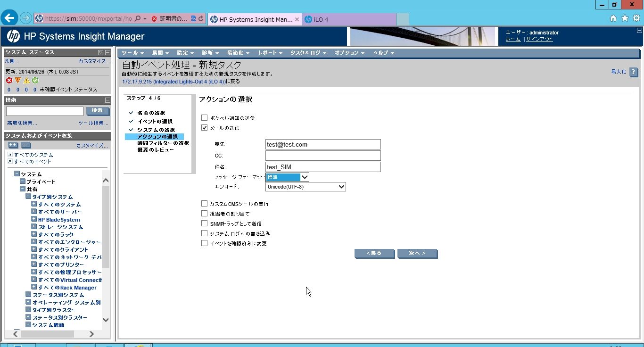Image resolution: width=644 pixels, height=347 pixels.
Task: Open the レポート menu
Action: 270,53
